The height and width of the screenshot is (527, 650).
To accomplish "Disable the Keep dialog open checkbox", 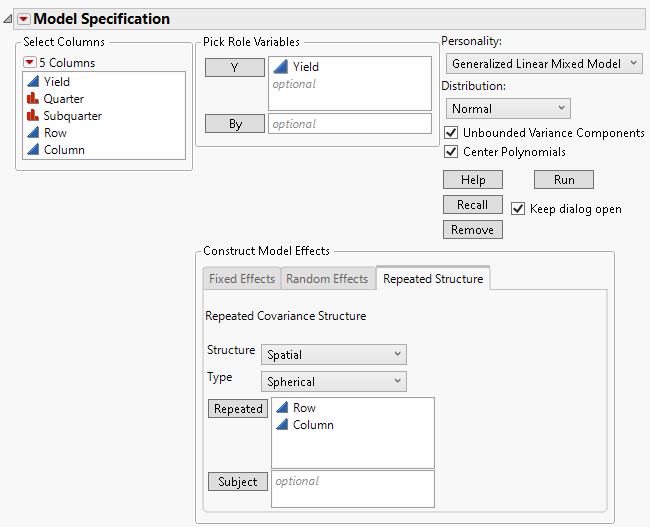I will 518,209.
